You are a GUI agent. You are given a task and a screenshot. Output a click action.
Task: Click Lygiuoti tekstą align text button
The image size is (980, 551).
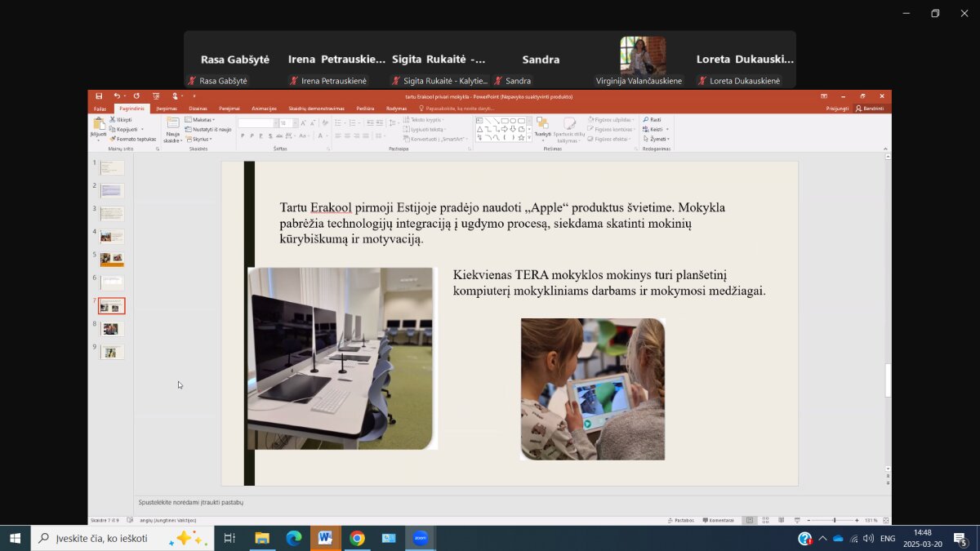[x=425, y=129]
